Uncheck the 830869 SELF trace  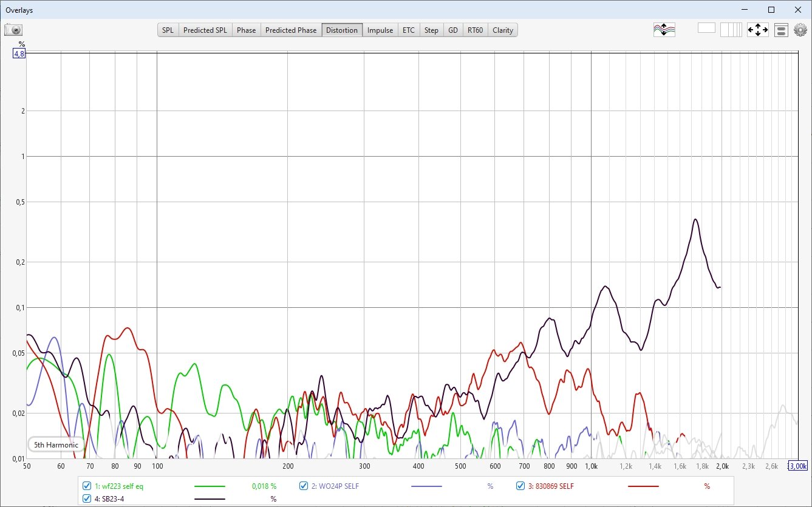click(x=520, y=486)
